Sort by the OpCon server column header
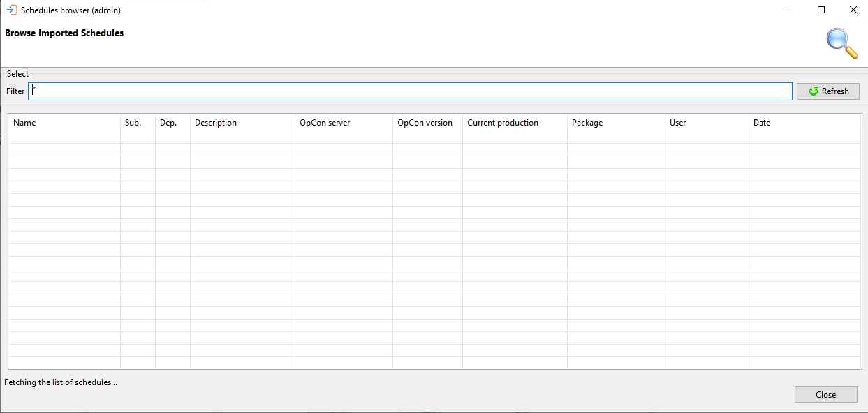Image resolution: width=868 pixels, height=413 pixels. coord(344,123)
